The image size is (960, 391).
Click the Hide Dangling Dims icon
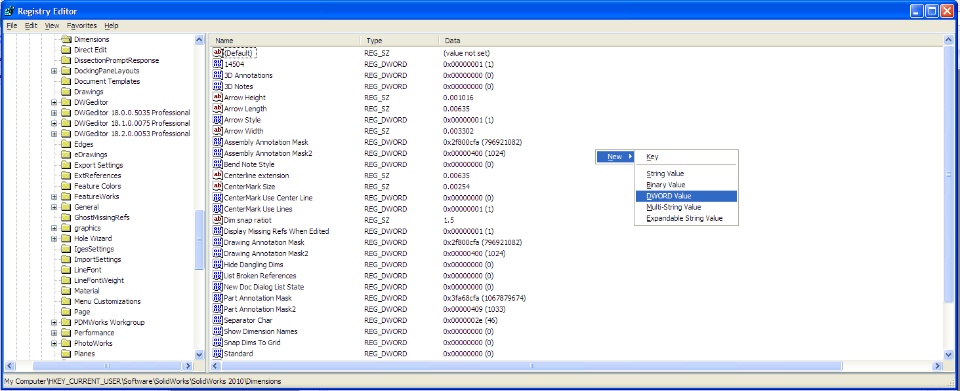(217, 264)
